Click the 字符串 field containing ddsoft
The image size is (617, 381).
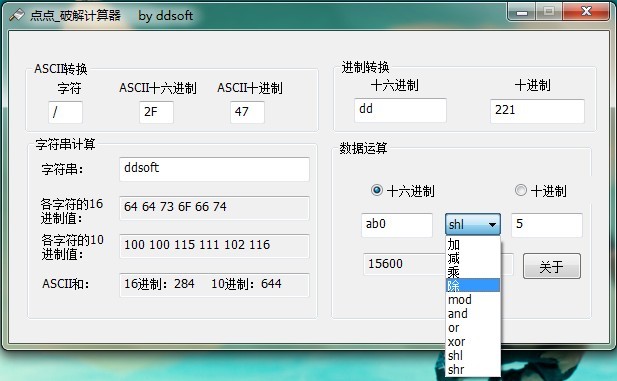(x=214, y=169)
